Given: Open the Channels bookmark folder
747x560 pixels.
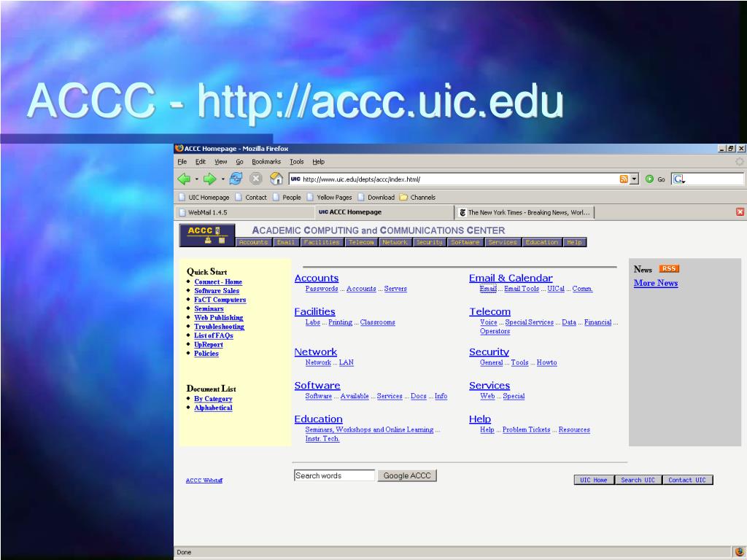Looking at the screenshot, I should click(x=417, y=197).
